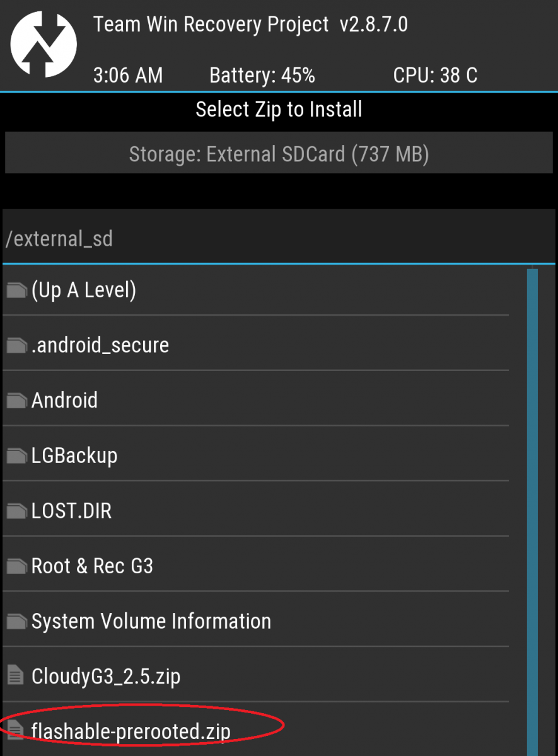Screen dimensions: 558x756
Task: Open the Root & Rec G3 folder
Action: pyautogui.click(x=255, y=566)
